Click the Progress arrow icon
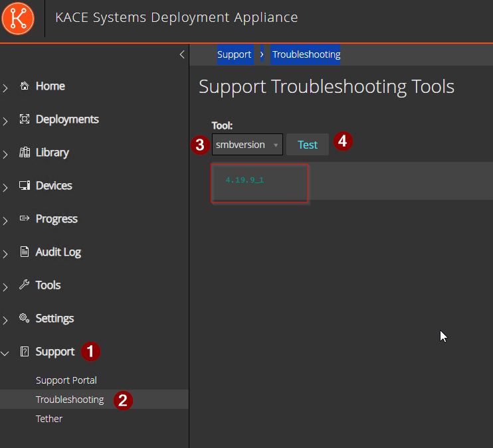 [25, 218]
